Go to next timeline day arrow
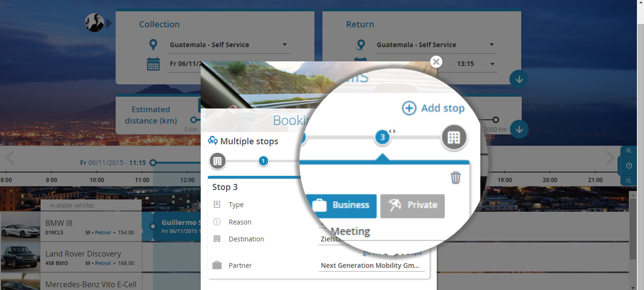 [x=610, y=158]
